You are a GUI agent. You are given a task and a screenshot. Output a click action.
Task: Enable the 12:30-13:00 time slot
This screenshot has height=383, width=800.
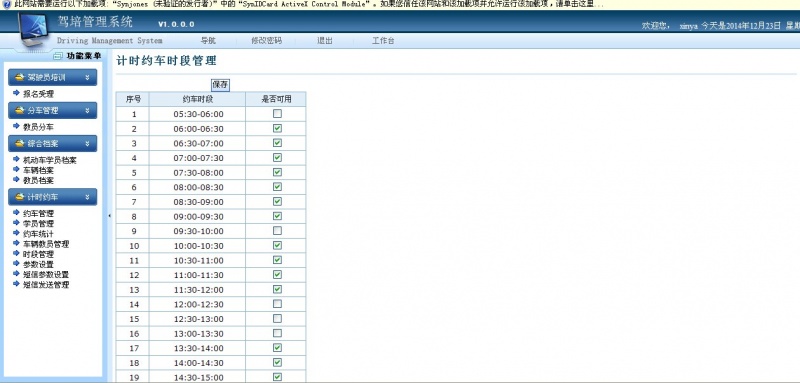point(277,318)
